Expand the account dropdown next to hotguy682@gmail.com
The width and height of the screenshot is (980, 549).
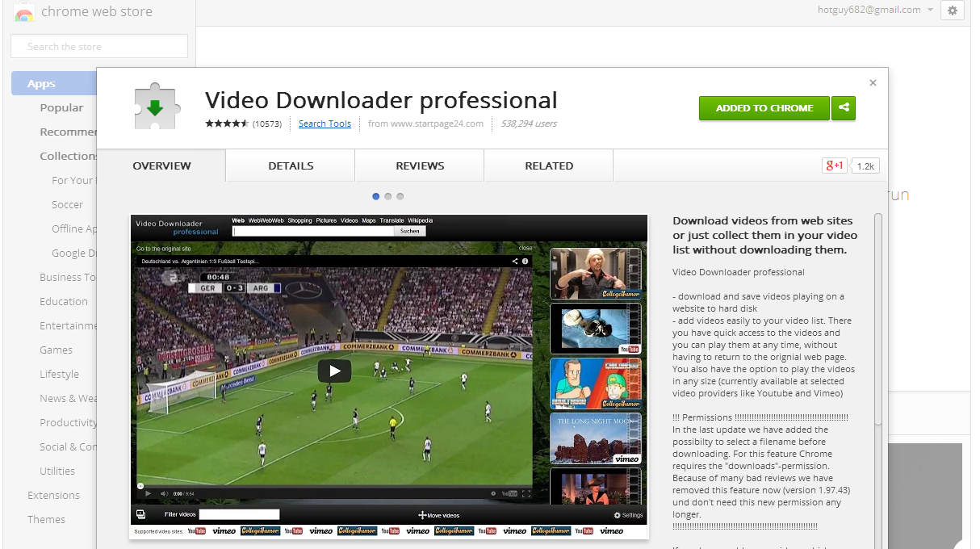coord(930,10)
